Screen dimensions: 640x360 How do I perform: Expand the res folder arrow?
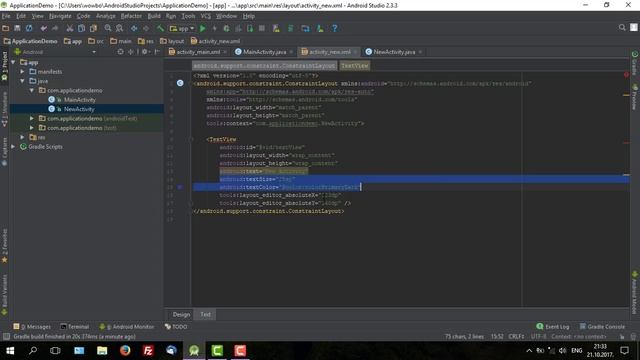(x=22, y=137)
